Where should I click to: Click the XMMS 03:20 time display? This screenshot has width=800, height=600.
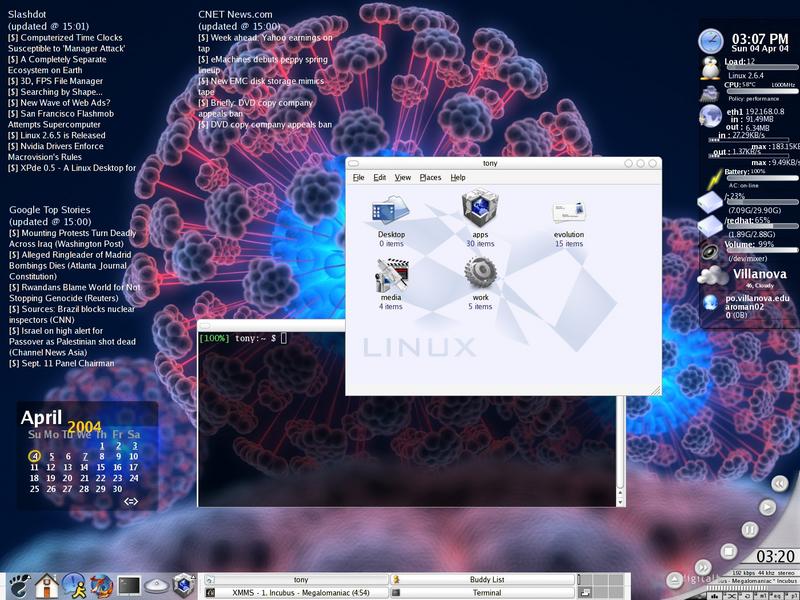point(775,556)
